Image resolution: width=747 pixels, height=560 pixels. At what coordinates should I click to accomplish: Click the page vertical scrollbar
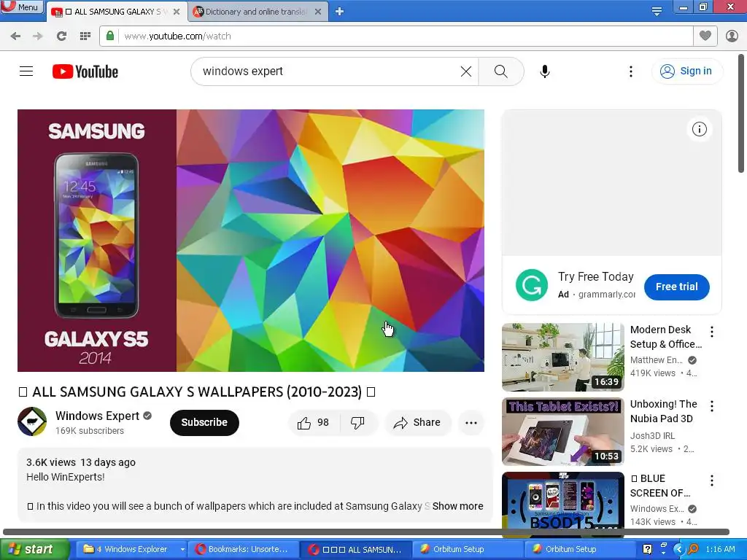tap(741, 114)
